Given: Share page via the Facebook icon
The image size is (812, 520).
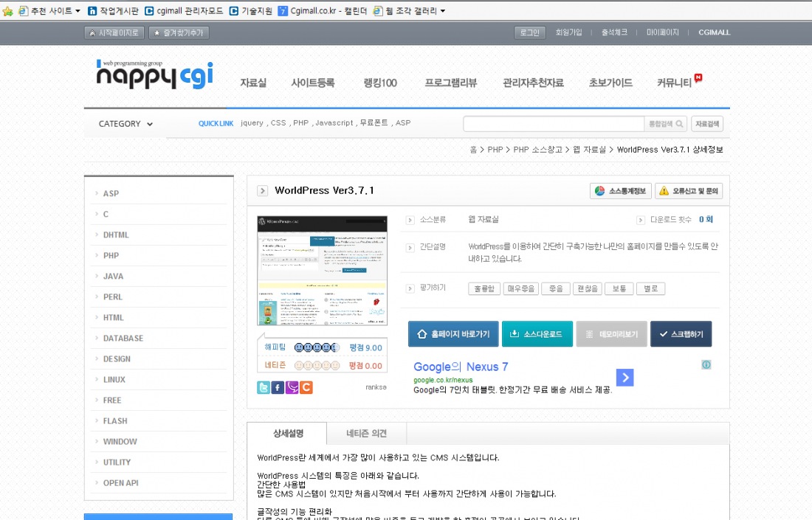Looking at the screenshot, I should pyautogui.click(x=278, y=387).
